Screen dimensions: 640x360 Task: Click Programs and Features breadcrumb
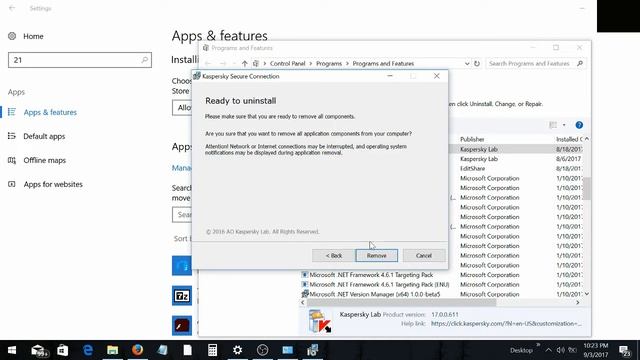pyautogui.click(x=383, y=64)
